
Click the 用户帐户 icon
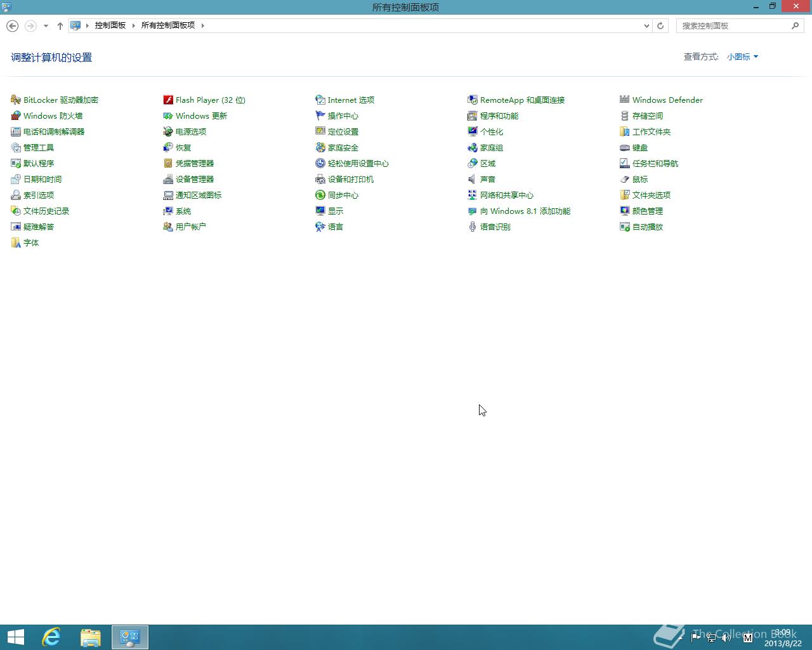[x=168, y=227]
